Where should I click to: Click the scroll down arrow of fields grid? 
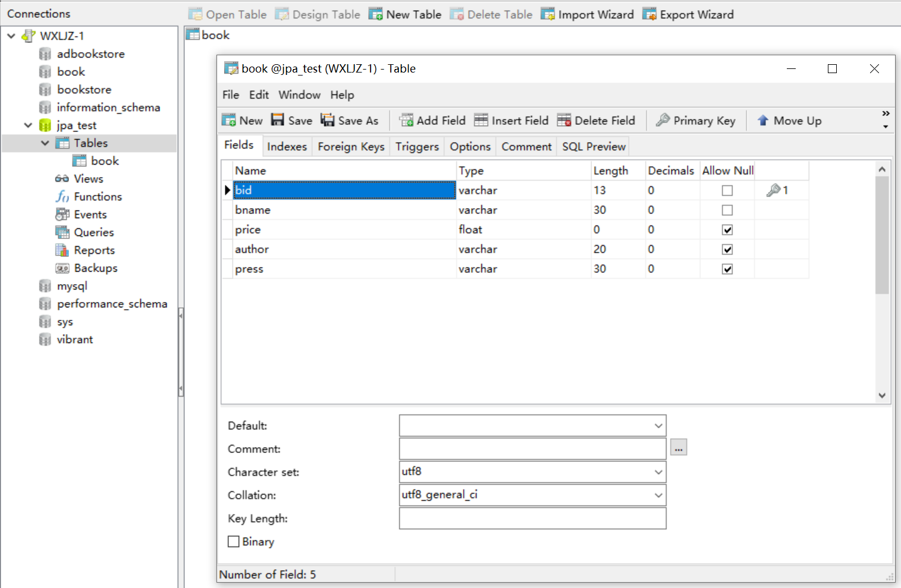882,395
